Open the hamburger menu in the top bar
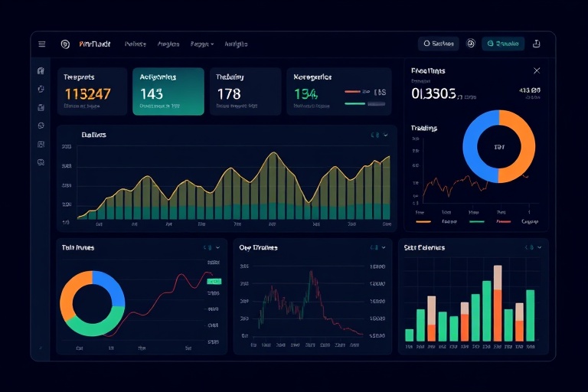Viewport: 588px width, 392px height. (x=41, y=44)
